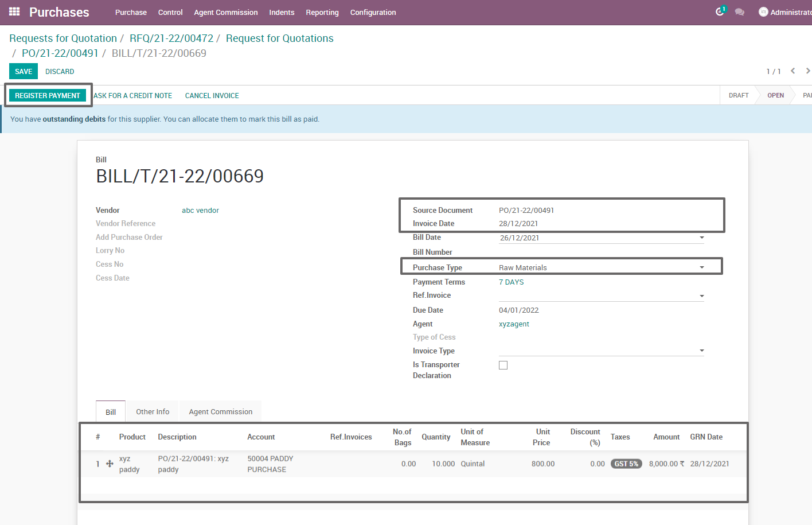Click the DRAFT status stage
Image resolution: width=812 pixels, height=525 pixels.
click(x=739, y=95)
